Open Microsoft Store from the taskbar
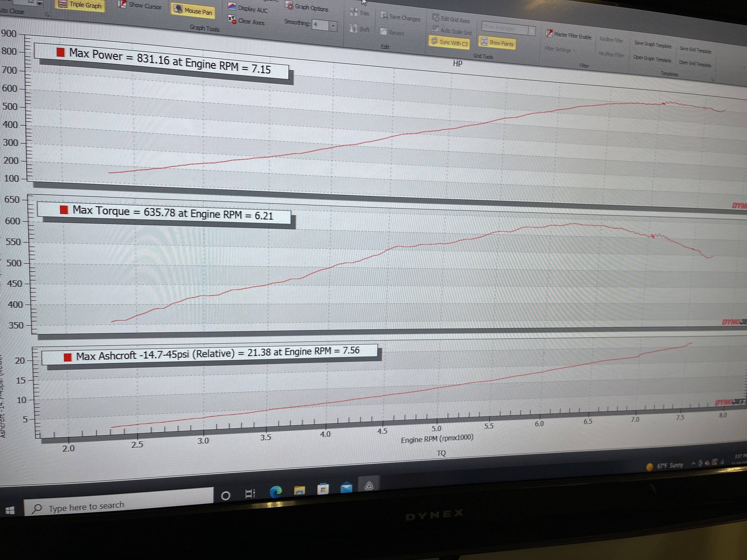The image size is (747, 560). (x=323, y=489)
